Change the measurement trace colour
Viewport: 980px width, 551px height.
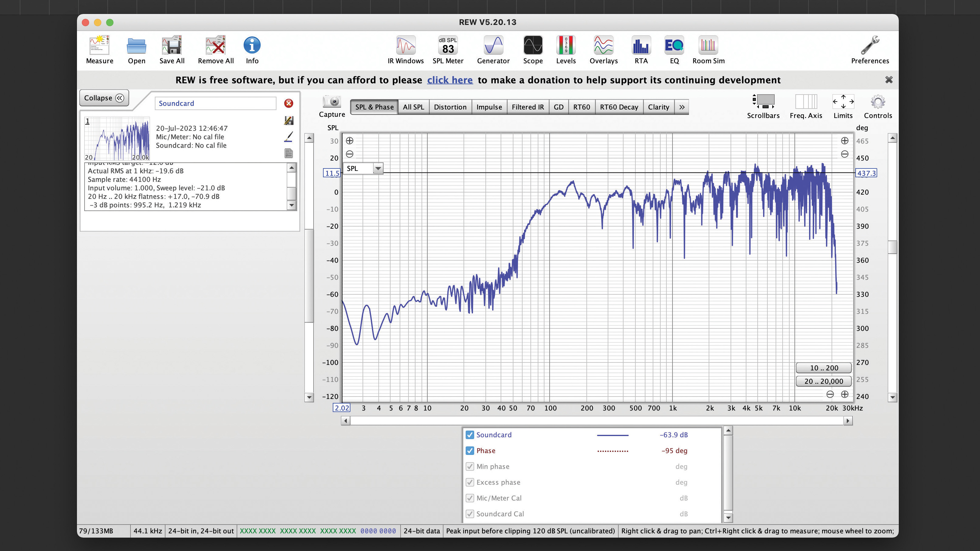[289, 137]
